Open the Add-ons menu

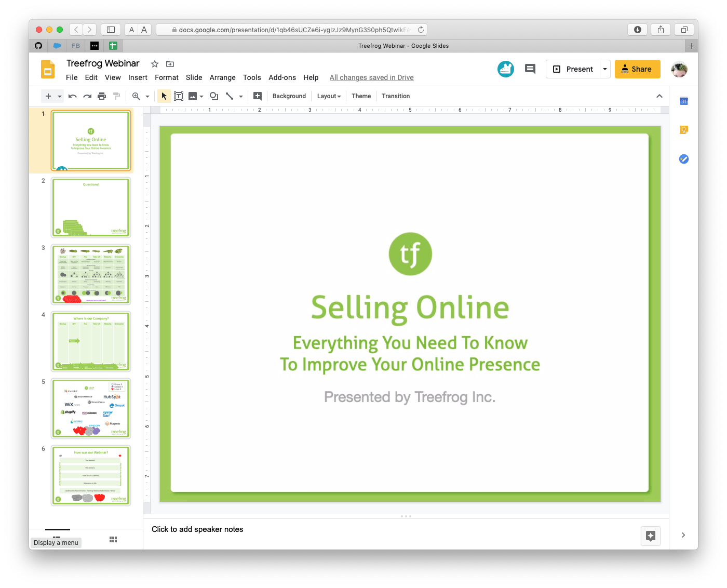[x=282, y=77]
